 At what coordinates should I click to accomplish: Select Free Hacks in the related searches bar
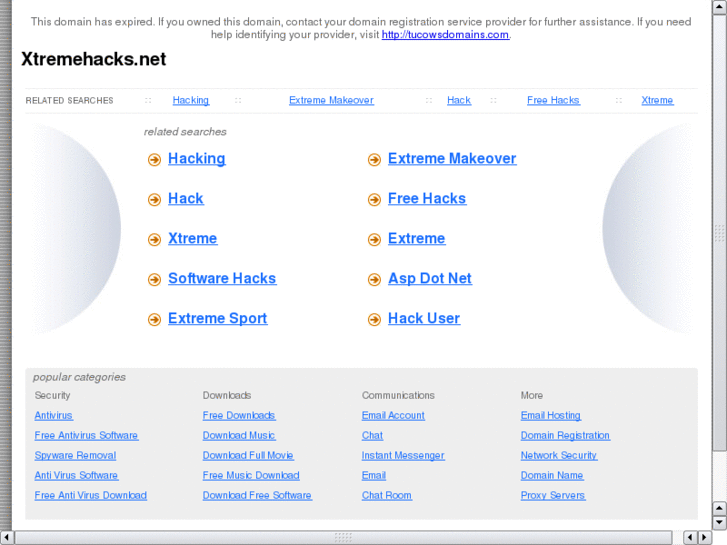[553, 101]
